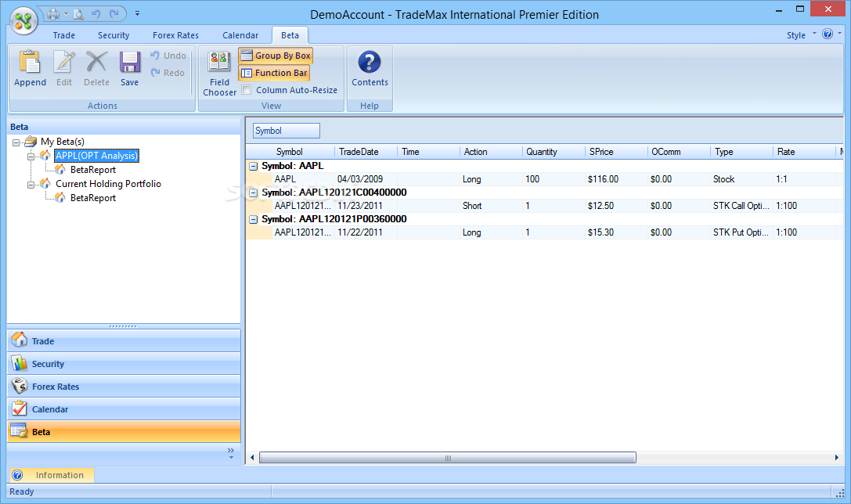851x504 pixels.
Task: Click the horizontal scrollbar thumb
Action: [448, 458]
